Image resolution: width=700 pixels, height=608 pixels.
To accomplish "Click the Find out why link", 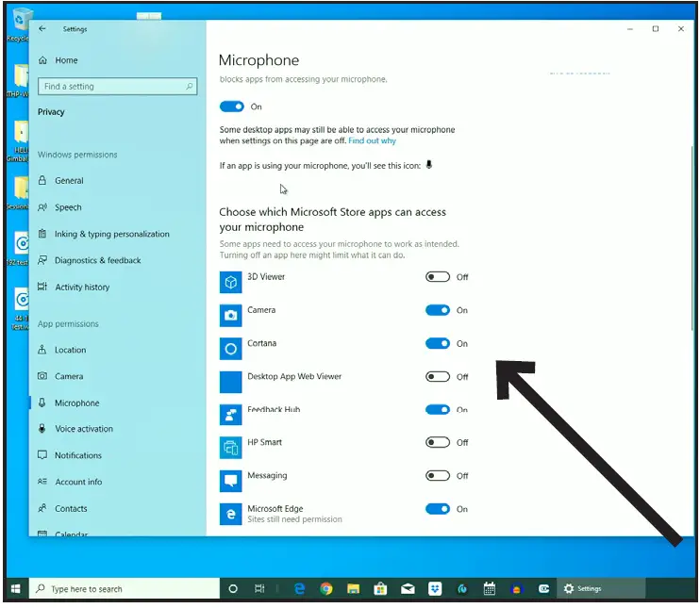I will (x=372, y=141).
